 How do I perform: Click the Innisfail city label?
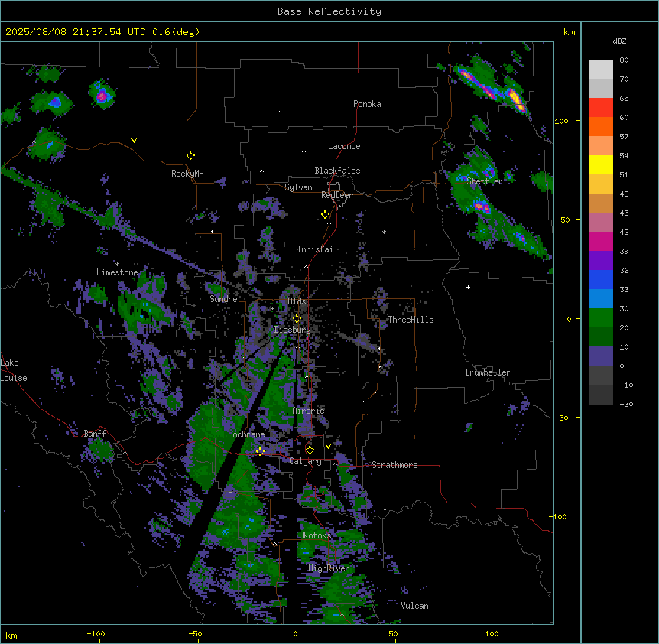[317, 249]
